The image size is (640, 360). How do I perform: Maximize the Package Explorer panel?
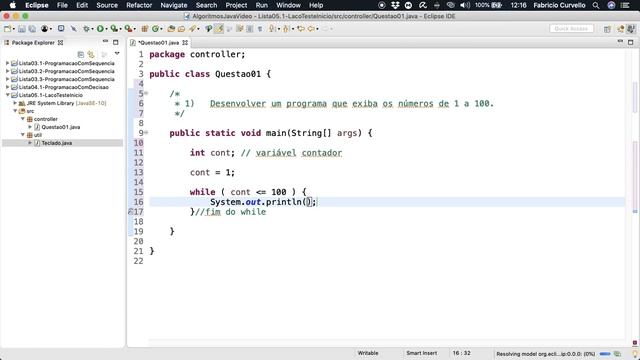pos(116,42)
